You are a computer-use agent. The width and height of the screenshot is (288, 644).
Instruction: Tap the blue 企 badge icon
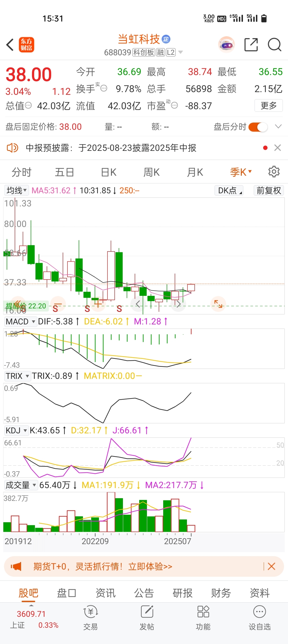(x=166, y=39)
